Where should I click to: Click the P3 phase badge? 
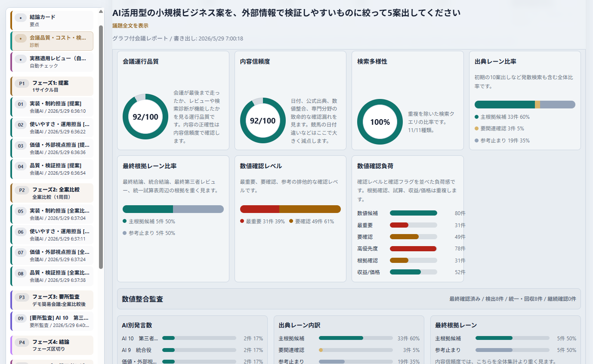(x=22, y=297)
